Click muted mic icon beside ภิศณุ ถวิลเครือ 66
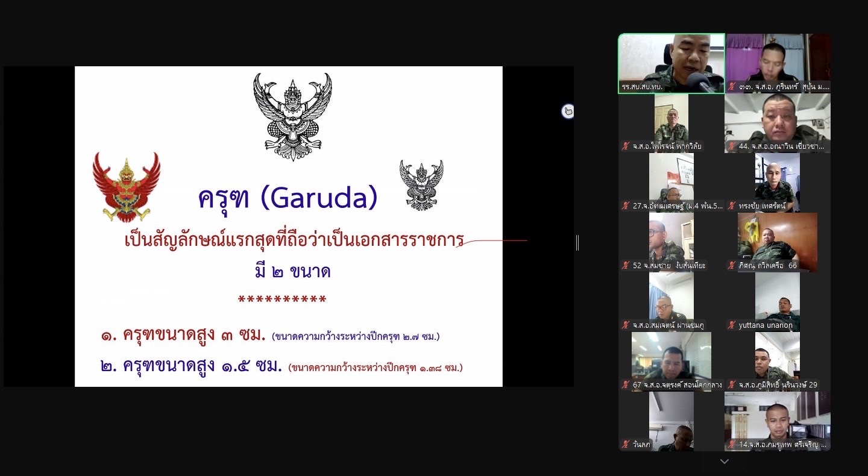 click(732, 265)
